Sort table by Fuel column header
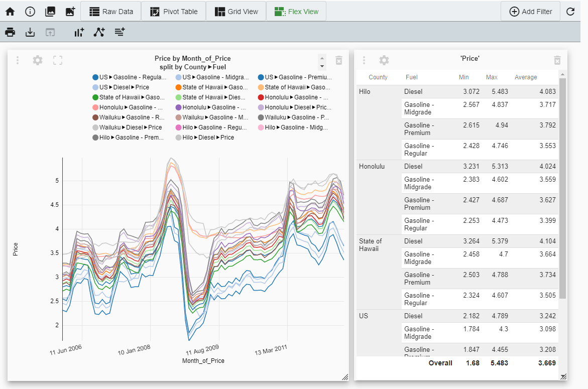This screenshot has width=588, height=389. pyautogui.click(x=411, y=77)
